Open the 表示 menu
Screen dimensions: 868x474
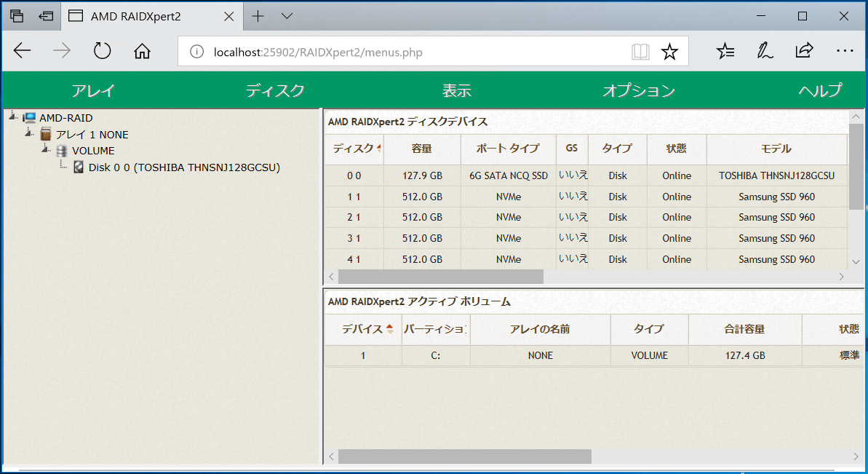point(457,90)
